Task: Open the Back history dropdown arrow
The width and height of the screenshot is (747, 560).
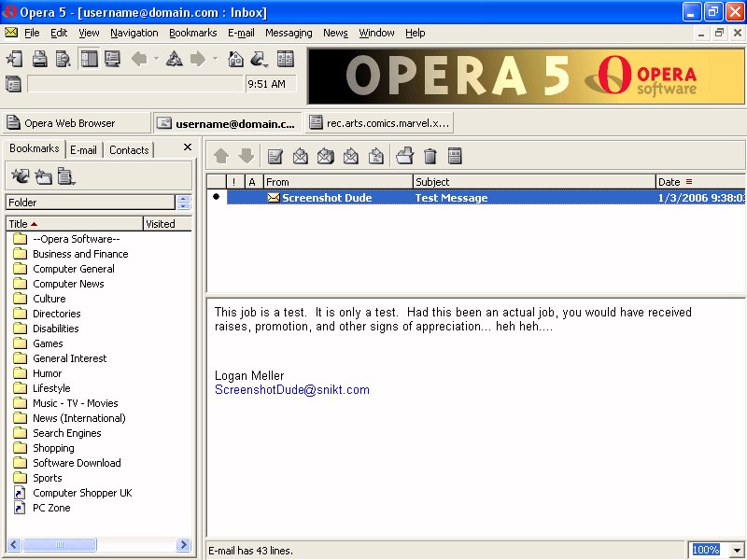Action: coord(156,59)
